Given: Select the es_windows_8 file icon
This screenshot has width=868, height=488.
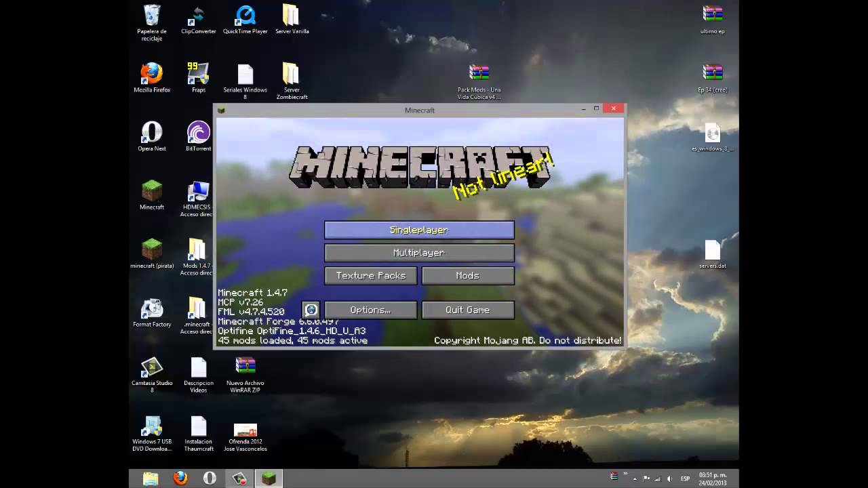Looking at the screenshot, I should click(x=713, y=136).
